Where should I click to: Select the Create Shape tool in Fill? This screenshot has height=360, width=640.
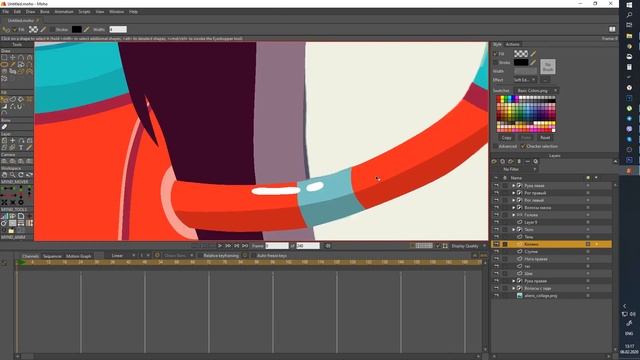[13, 99]
